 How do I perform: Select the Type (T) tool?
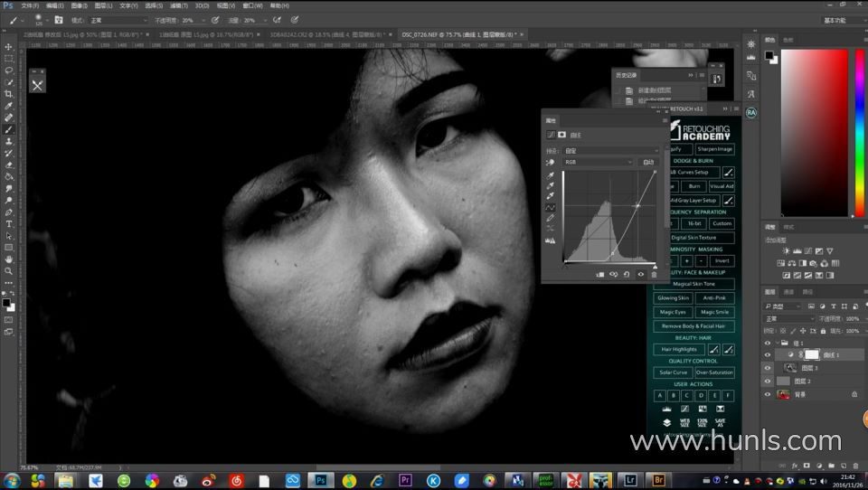[9, 223]
